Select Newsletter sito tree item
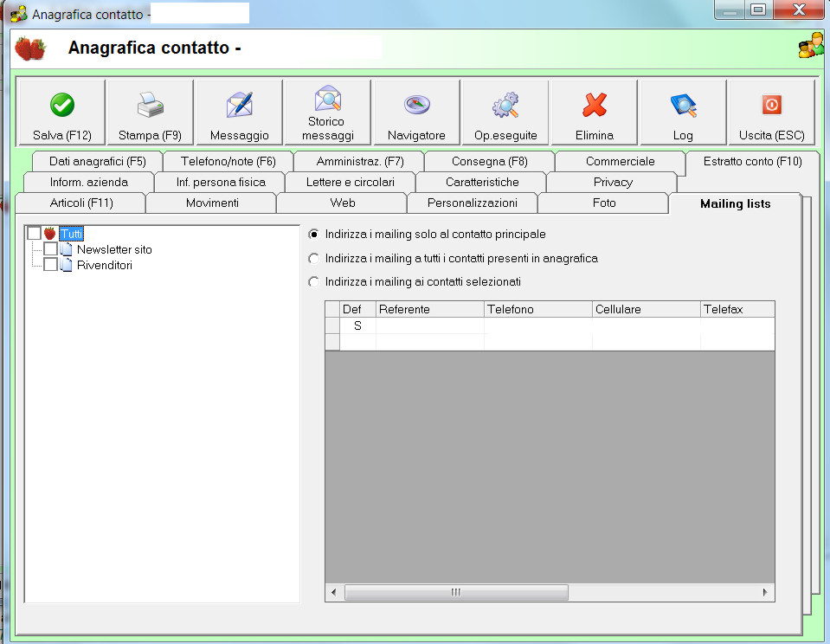830x644 pixels. [114, 249]
